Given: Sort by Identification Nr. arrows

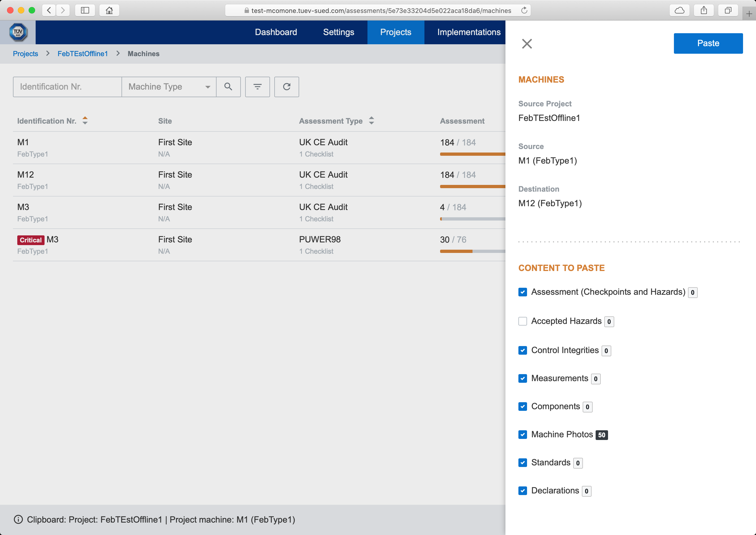Looking at the screenshot, I should pyautogui.click(x=85, y=121).
